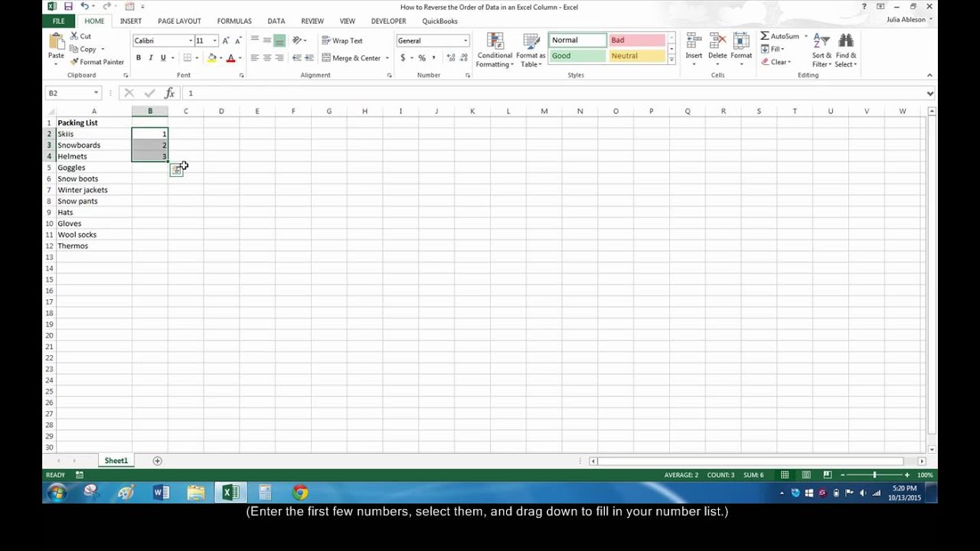Click the Find & Select binoculars icon
980x551 pixels.
click(x=844, y=38)
